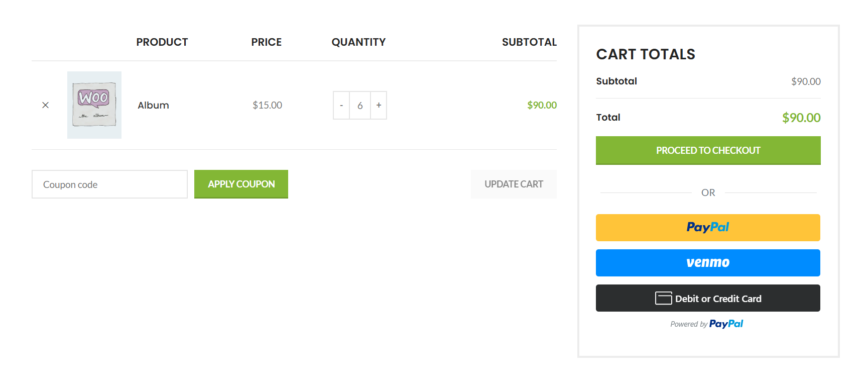The height and width of the screenshot is (385, 868).
Task: Click the quantity field showing 6
Action: [x=360, y=106]
